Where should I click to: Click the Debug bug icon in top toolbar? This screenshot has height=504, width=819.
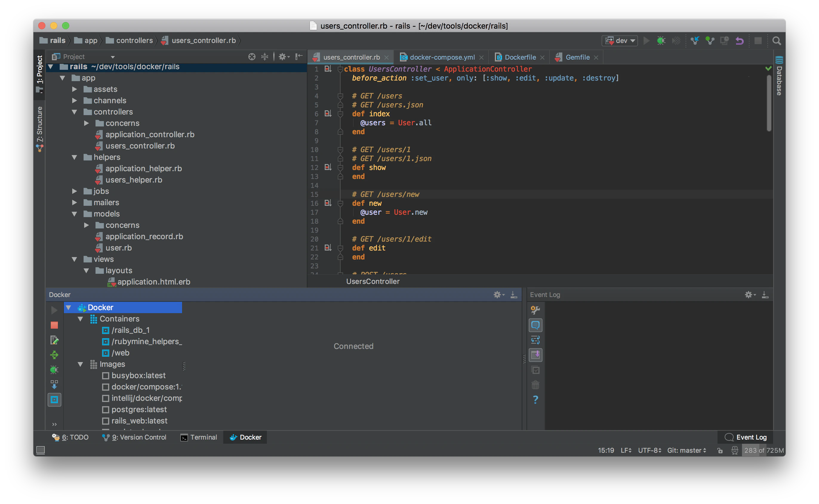click(x=661, y=41)
